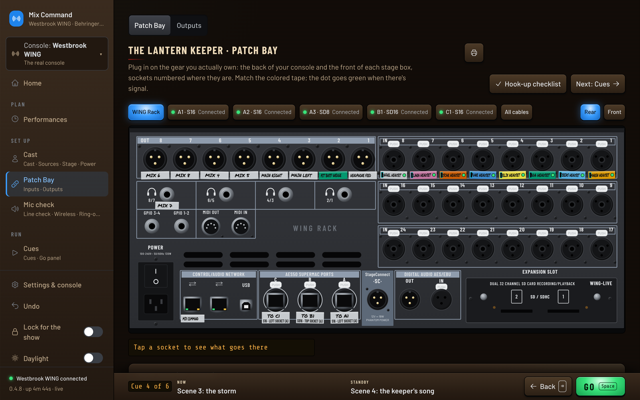Select the WING Rack device tab
This screenshot has width=640, height=400.
[x=146, y=112]
